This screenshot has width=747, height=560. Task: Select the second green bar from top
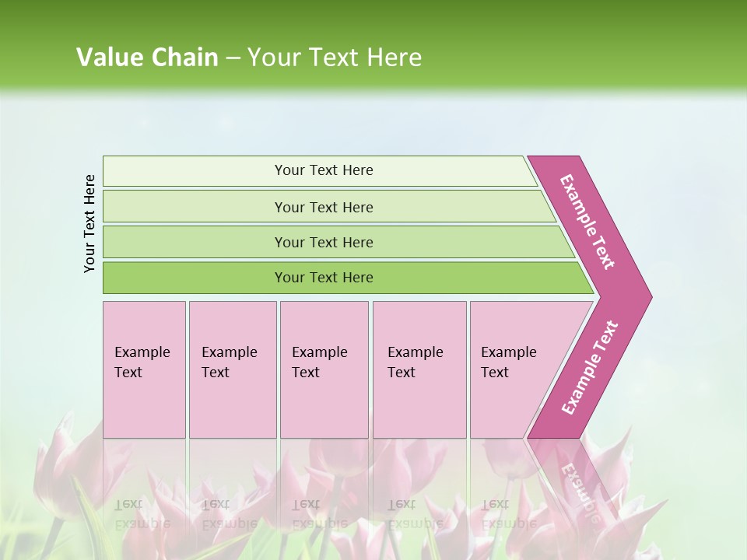click(324, 207)
